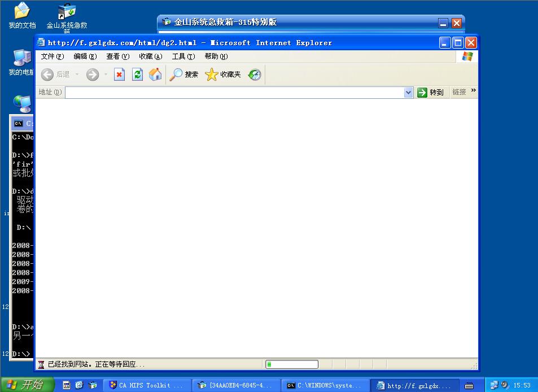Close the 金山系统急救箱-315特别版 window
The height and width of the screenshot is (392, 538).
pos(456,23)
